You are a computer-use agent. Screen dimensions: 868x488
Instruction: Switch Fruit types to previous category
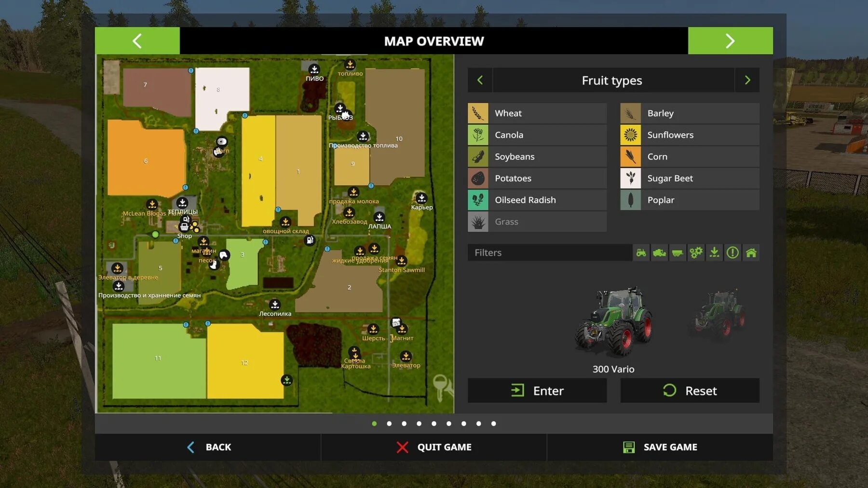coord(480,80)
